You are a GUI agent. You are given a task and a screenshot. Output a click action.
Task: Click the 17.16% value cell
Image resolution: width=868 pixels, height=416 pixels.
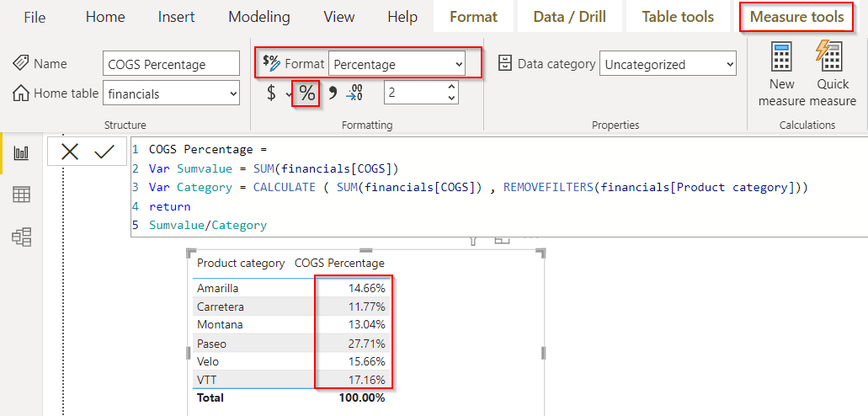coord(368,380)
